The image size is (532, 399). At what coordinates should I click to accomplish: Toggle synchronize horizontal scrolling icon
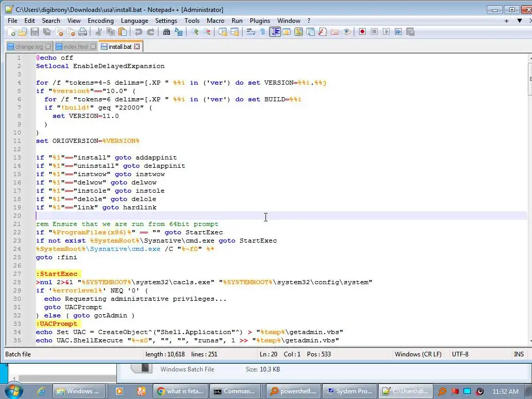coord(235,32)
